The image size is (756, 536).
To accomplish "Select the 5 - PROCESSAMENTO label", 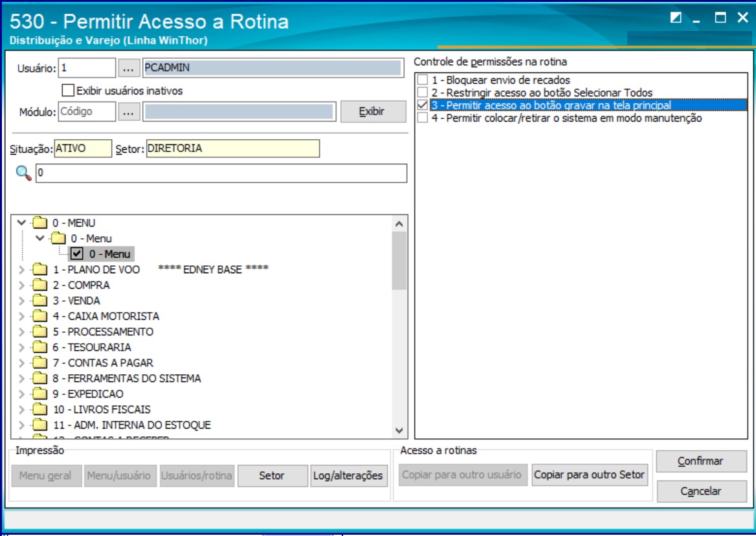I will (x=103, y=331).
